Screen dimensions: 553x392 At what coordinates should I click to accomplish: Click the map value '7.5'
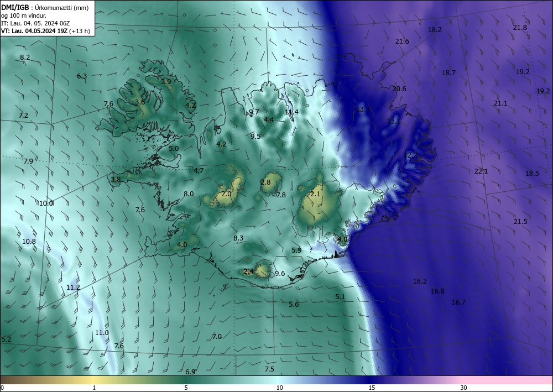click(269, 369)
